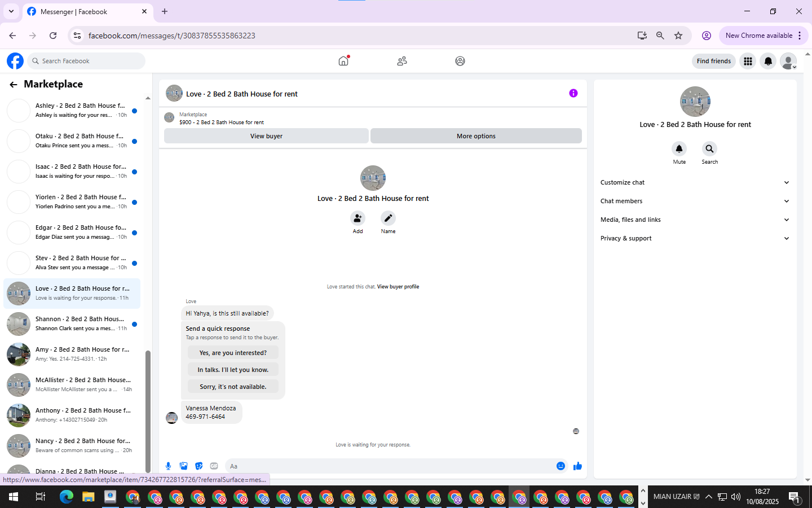Click the Search Facebook field
This screenshot has height=508, width=812.
point(86,61)
